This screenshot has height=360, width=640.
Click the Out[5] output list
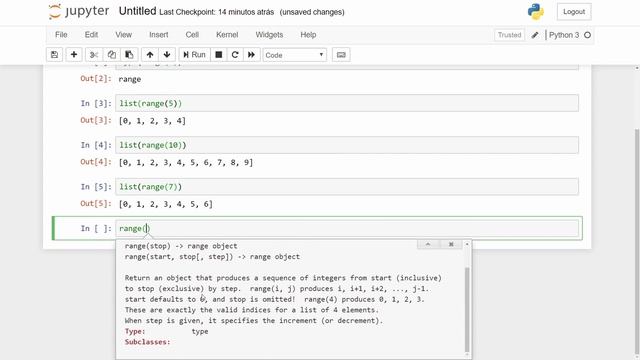pyautogui.click(x=166, y=204)
